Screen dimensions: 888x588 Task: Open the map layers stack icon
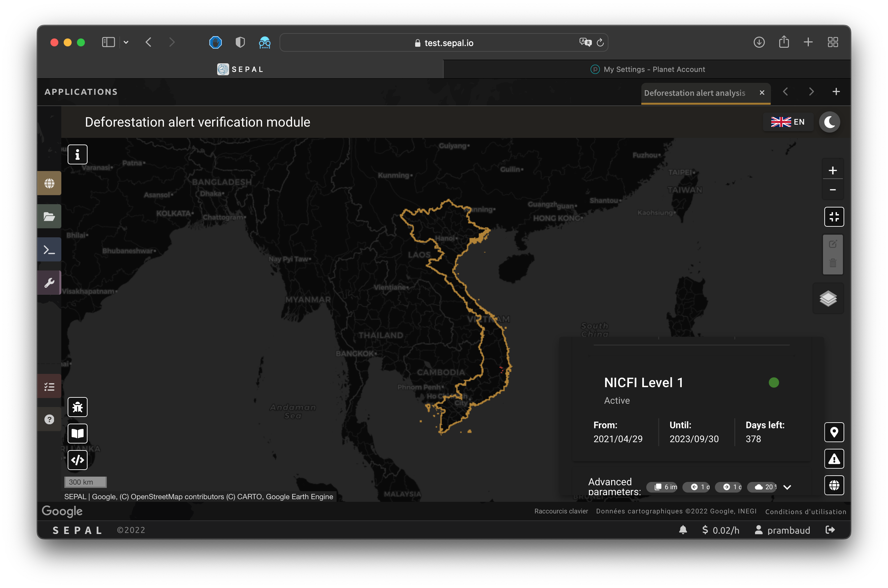828,299
